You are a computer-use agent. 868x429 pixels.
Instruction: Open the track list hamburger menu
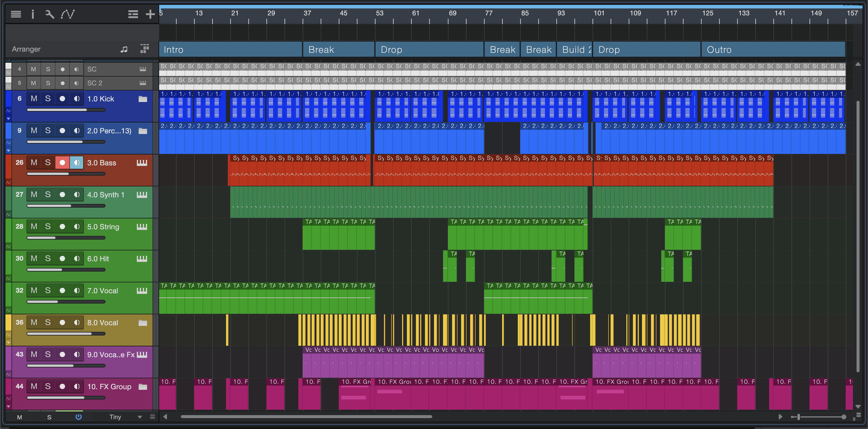click(x=16, y=14)
